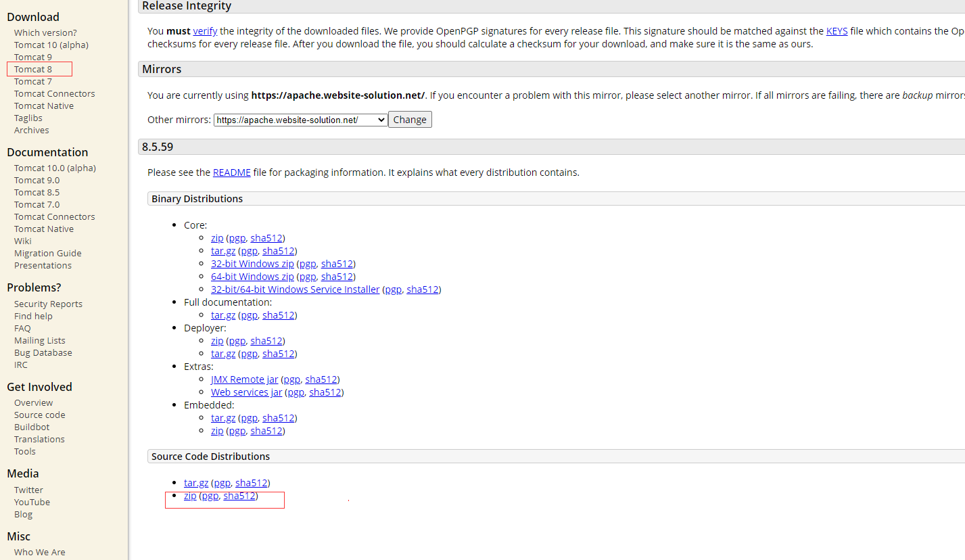Screen dimensions: 965x560
Task: Download the JMX Remote jar
Action: click(244, 379)
